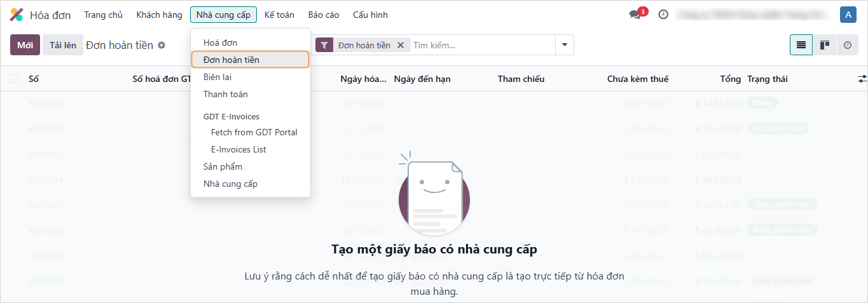Open the activities clock icon
This screenshot has height=303, width=868.
tap(663, 15)
